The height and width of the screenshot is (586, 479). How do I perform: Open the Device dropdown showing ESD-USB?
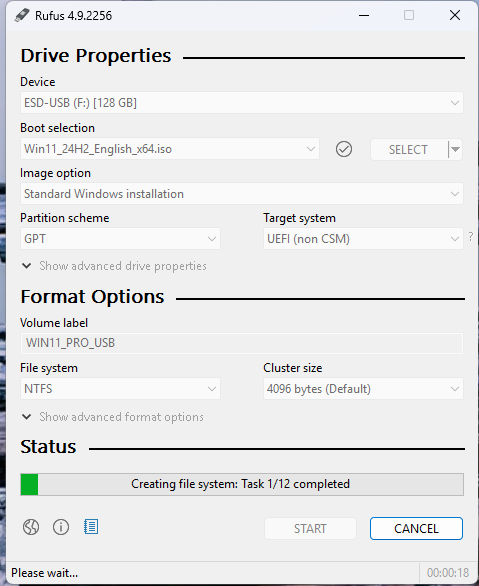(x=242, y=102)
